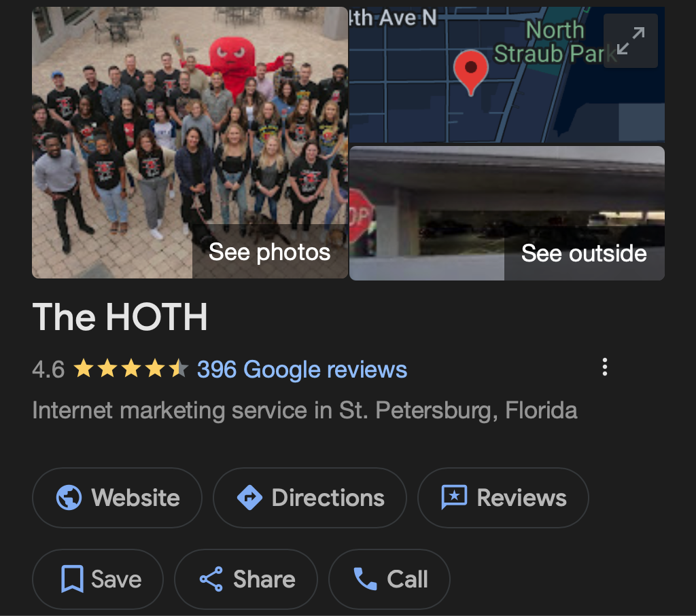The image size is (696, 616).
Task: Get directions to The HOTH
Action: point(310,498)
